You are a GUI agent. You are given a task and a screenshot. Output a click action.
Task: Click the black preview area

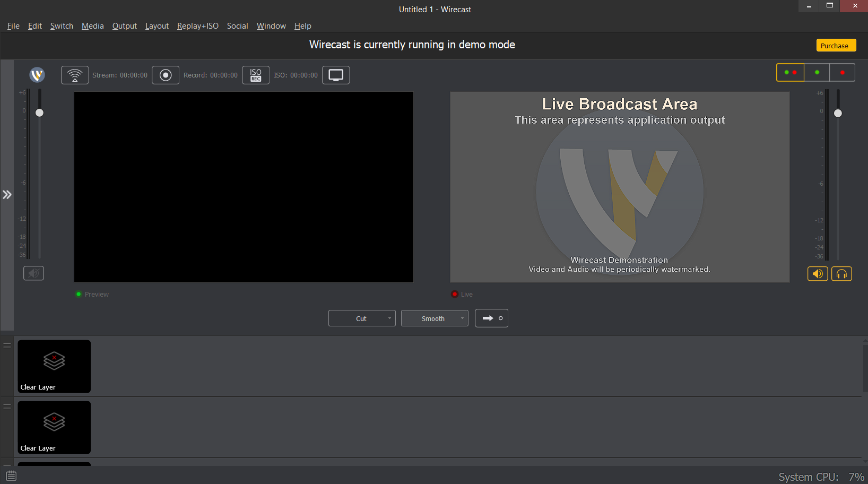(x=244, y=187)
